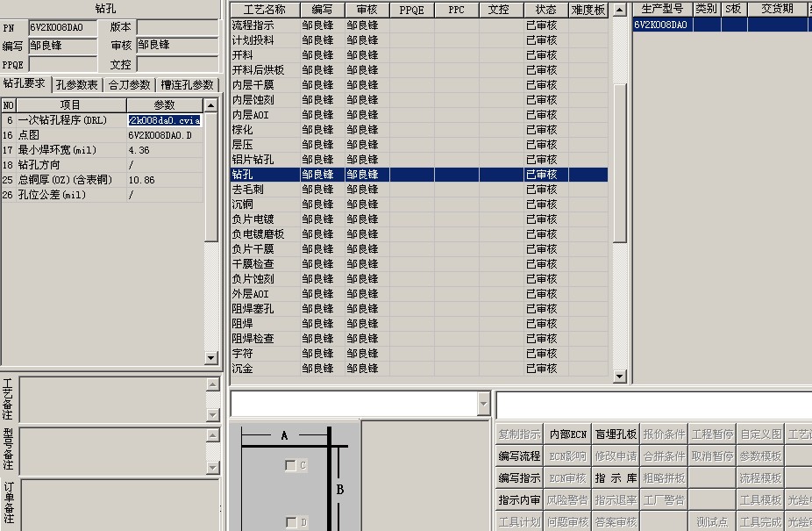Click the 状态 column header
Screen dimensions: 812x531
click(545, 10)
